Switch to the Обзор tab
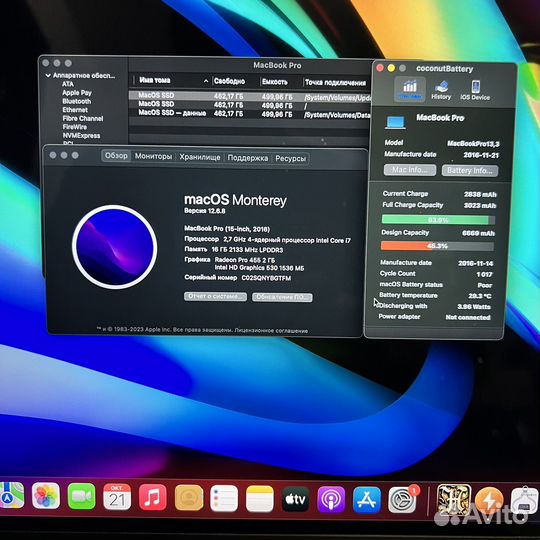Image resolution: width=540 pixels, height=540 pixels. [x=116, y=156]
